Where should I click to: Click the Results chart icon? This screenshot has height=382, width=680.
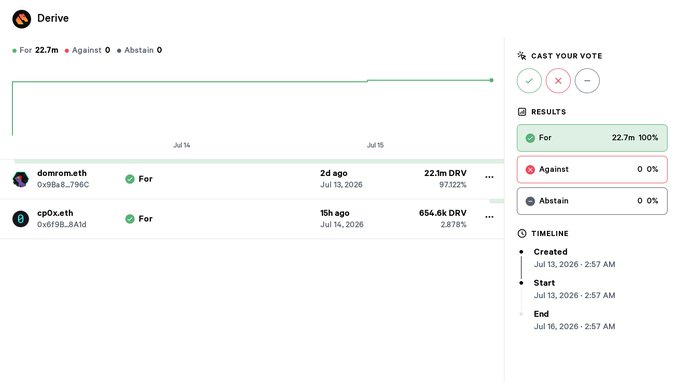click(x=522, y=112)
